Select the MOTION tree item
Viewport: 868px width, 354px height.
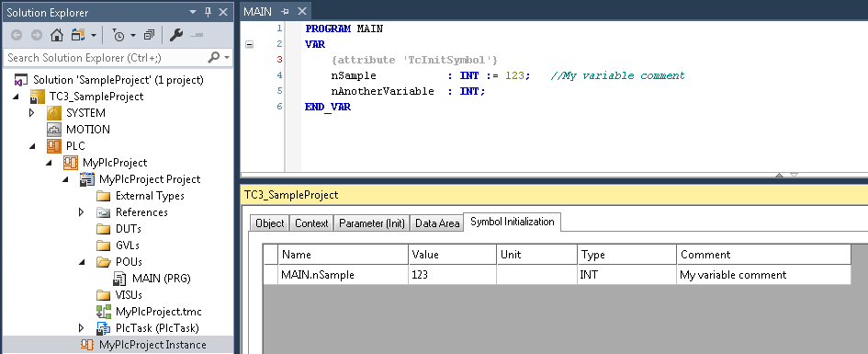pyautogui.click(x=88, y=129)
